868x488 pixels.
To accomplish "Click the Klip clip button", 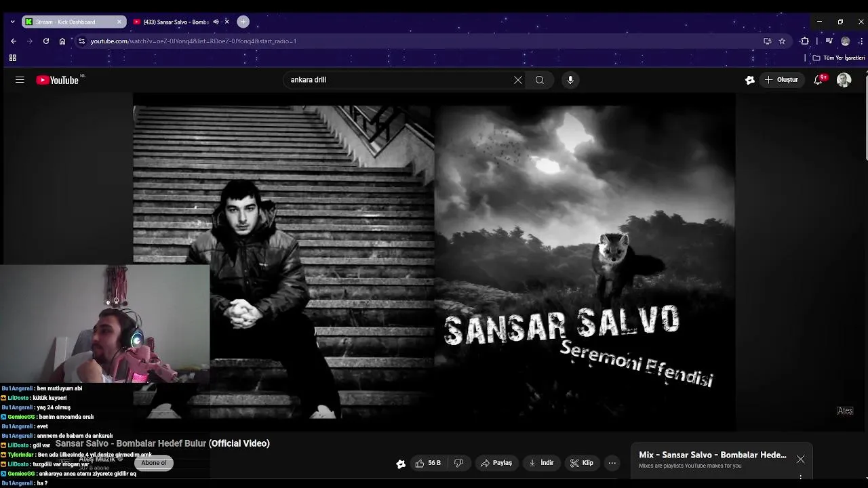I will (x=582, y=463).
